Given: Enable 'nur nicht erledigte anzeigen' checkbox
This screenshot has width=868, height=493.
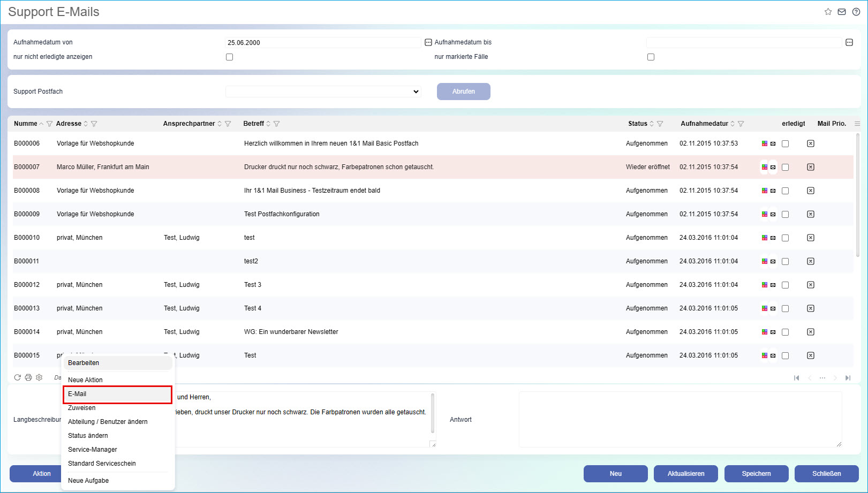Looking at the screenshot, I should pos(229,57).
